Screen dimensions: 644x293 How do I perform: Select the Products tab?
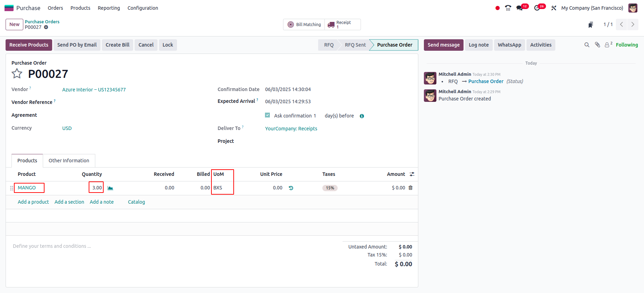coord(27,161)
